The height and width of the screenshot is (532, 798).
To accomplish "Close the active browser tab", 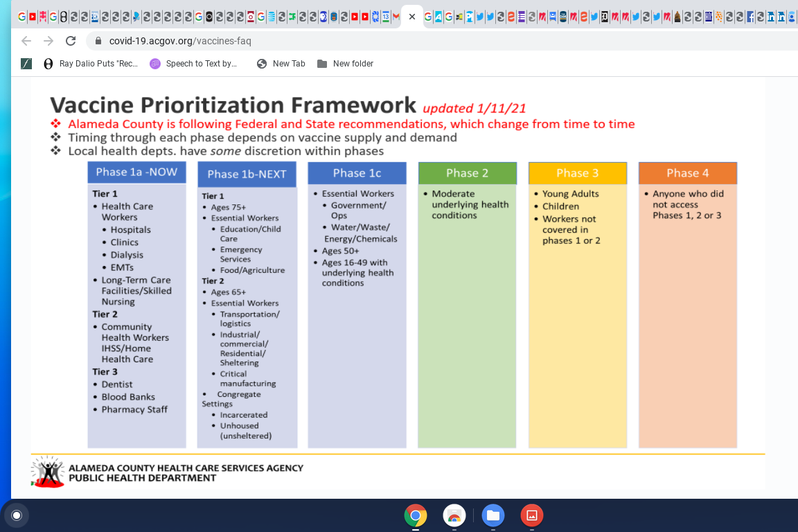I will (411, 17).
